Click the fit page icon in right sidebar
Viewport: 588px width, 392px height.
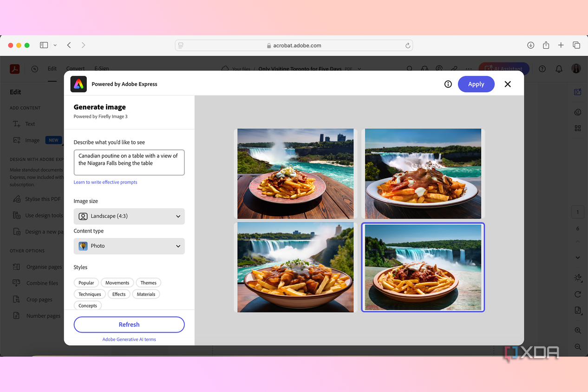coord(578,310)
